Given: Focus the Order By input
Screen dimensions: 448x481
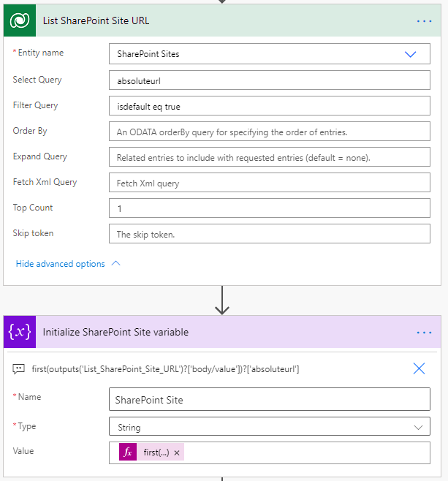Looking at the screenshot, I should 269,132.
